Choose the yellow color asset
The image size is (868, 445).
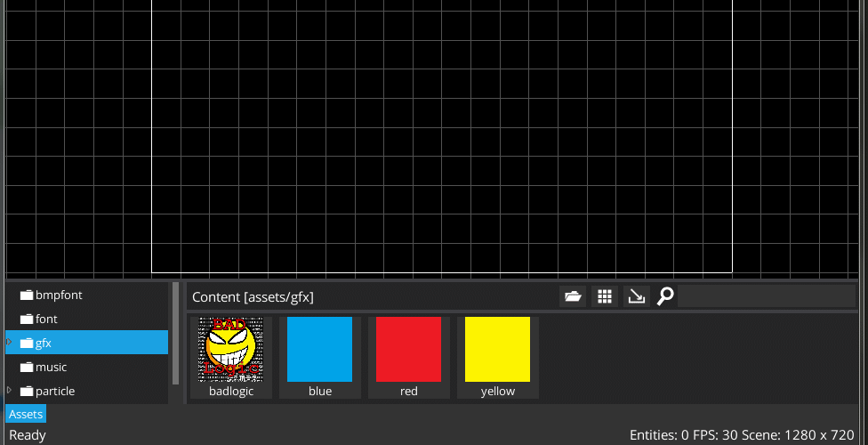pos(498,358)
